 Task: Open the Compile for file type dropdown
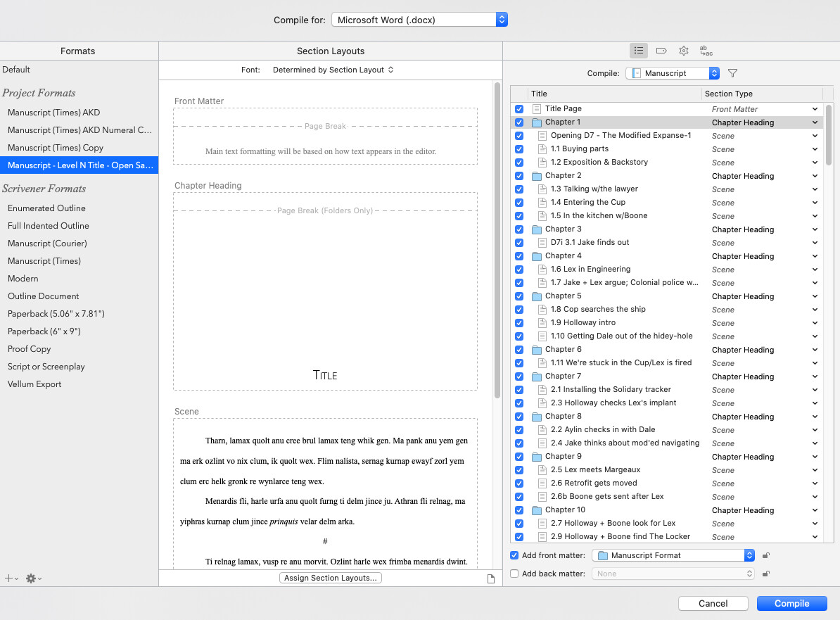pos(419,20)
